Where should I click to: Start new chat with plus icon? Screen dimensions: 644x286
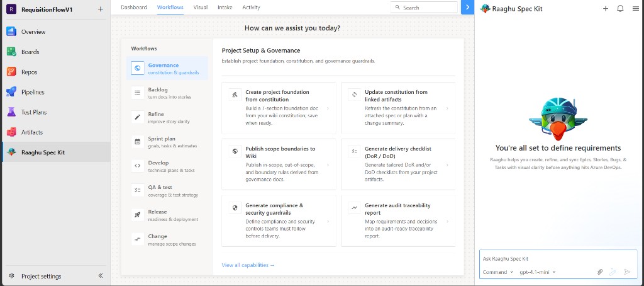pos(606,9)
